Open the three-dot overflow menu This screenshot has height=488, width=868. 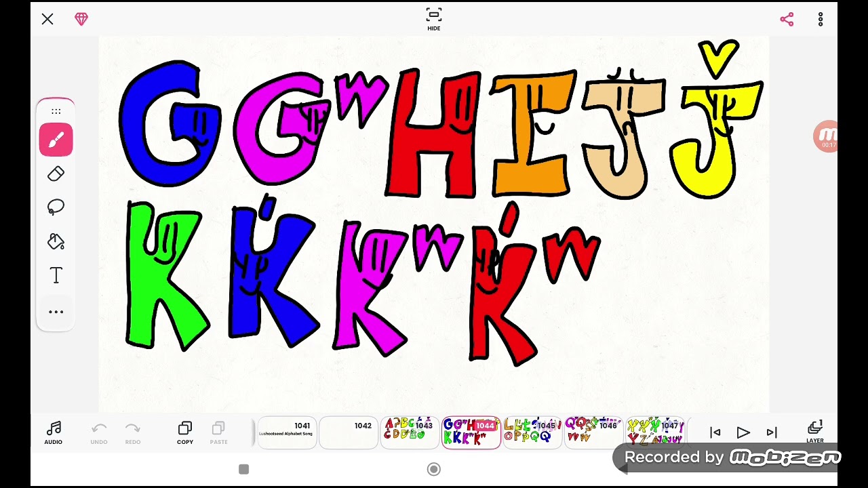821,19
